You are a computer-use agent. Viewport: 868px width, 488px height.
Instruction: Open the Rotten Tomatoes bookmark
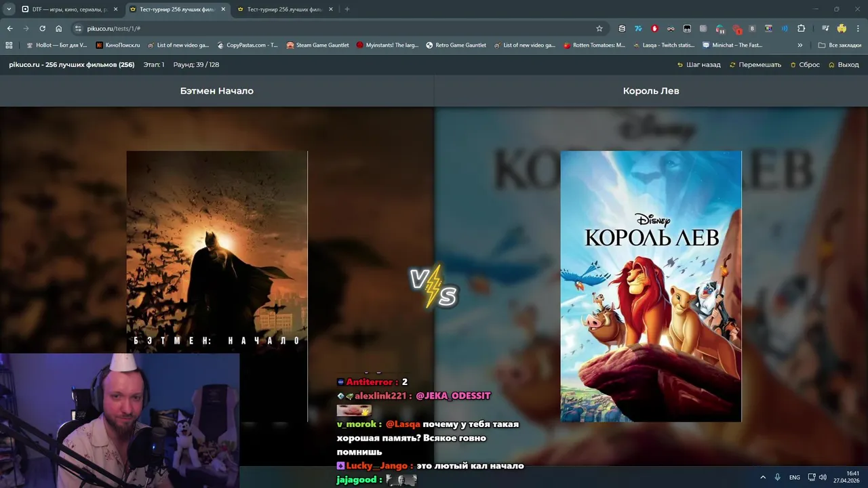(595, 45)
